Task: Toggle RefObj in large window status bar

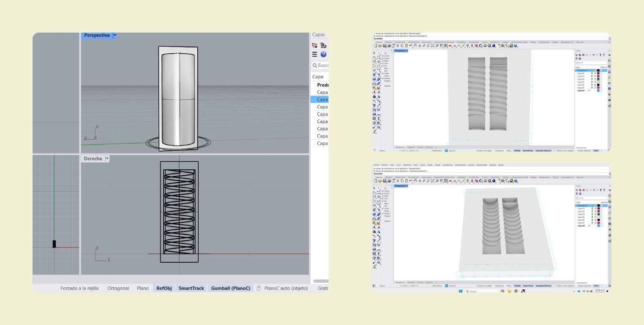Action: click(164, 288)
